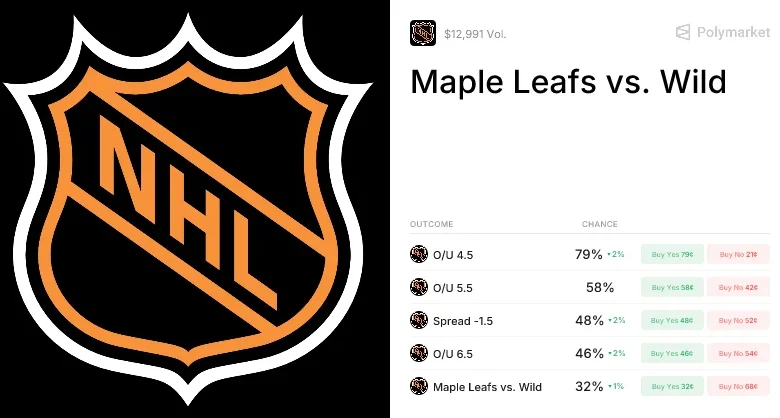This screenshot has height=418, width=780.
Task: Buy No 52¢ for Spread -1.5
Action: click(x=738, y=320)
